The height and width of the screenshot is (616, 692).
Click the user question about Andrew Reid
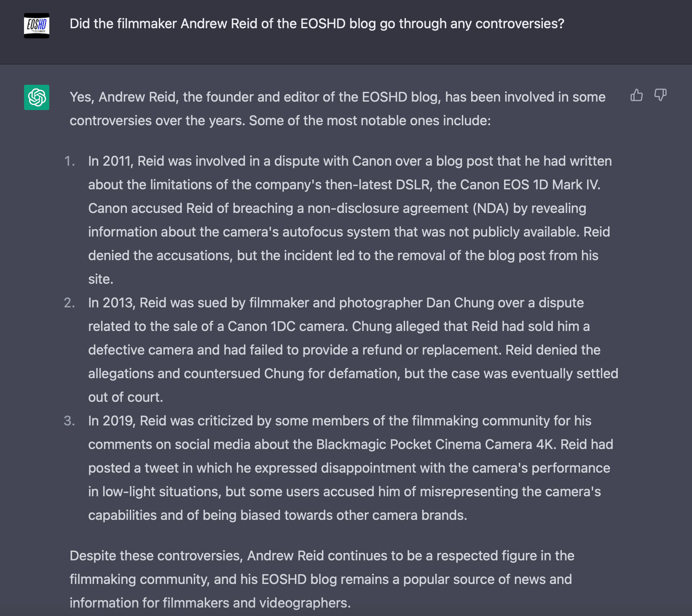(317, 24)
